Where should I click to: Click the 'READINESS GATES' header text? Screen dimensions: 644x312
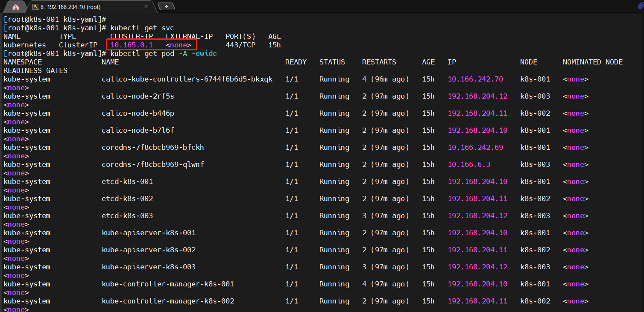(x=35, y=71)
